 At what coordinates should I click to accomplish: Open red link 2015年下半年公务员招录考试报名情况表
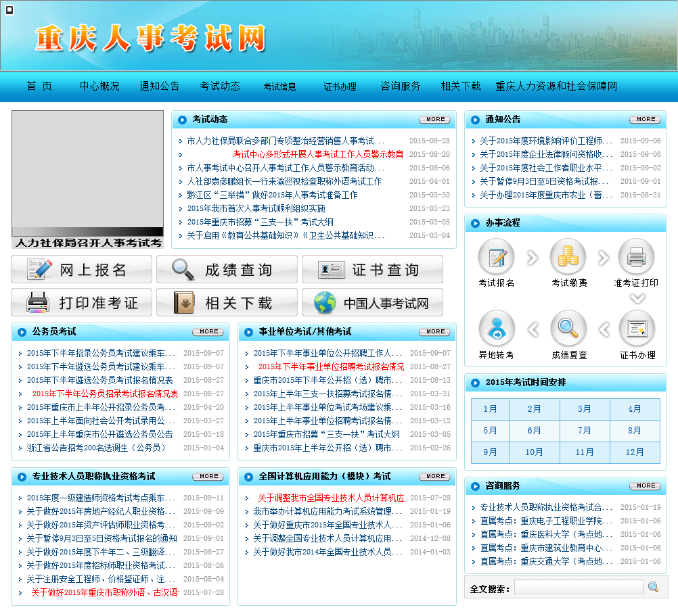[x=105, y=394]
